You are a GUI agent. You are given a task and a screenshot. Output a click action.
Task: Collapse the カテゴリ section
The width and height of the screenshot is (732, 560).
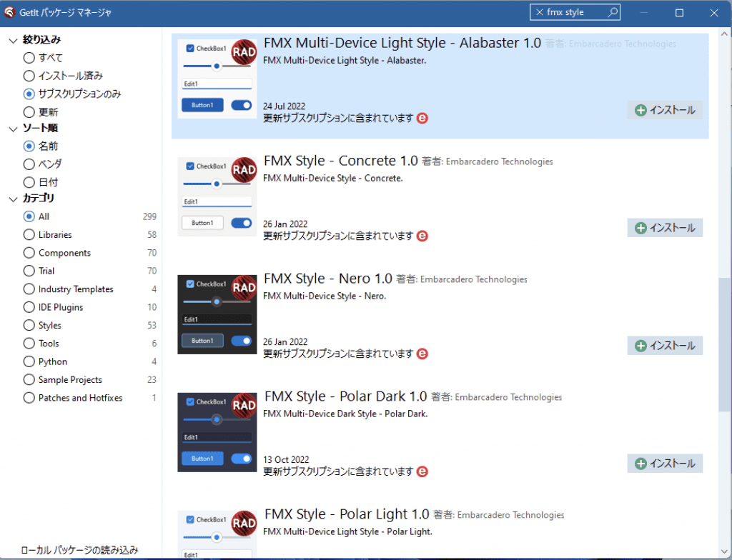click(13, 199)
